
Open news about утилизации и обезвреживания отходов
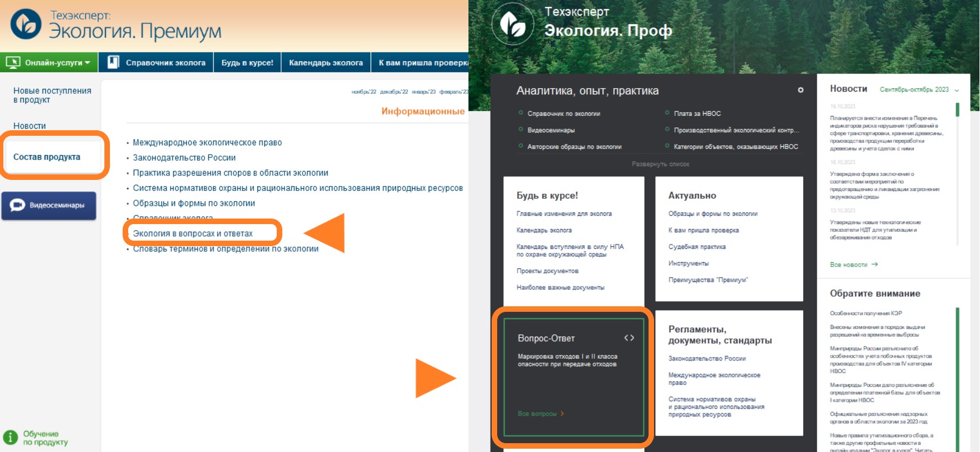(x=875, y=230)
